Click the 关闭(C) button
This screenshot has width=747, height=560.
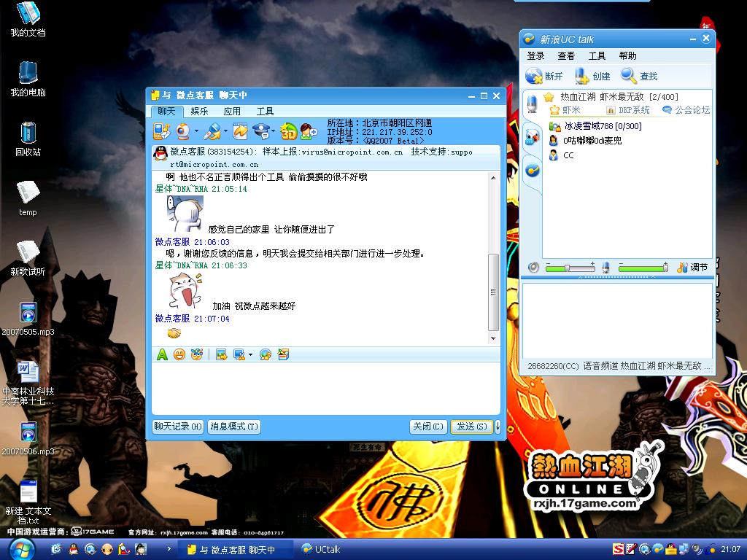[427, 426]
